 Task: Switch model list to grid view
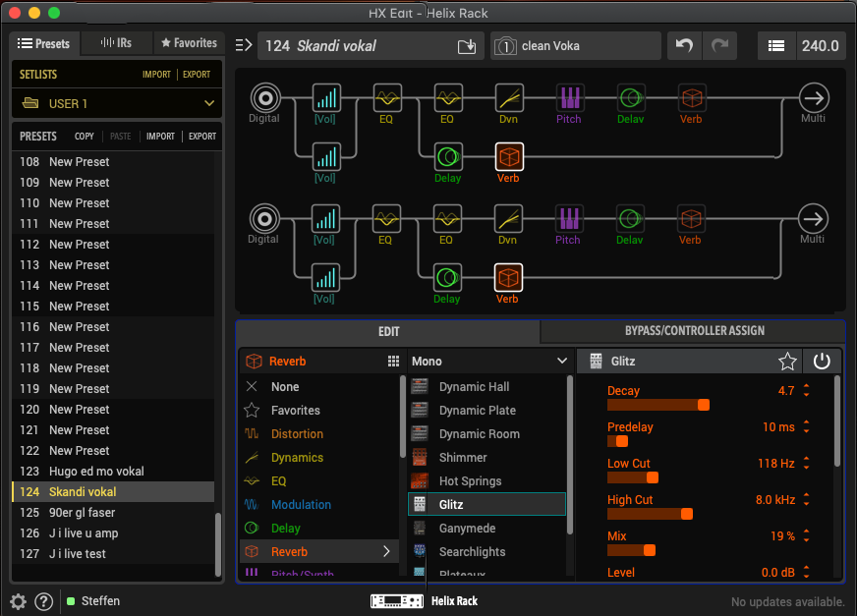[x=393, y=361]
